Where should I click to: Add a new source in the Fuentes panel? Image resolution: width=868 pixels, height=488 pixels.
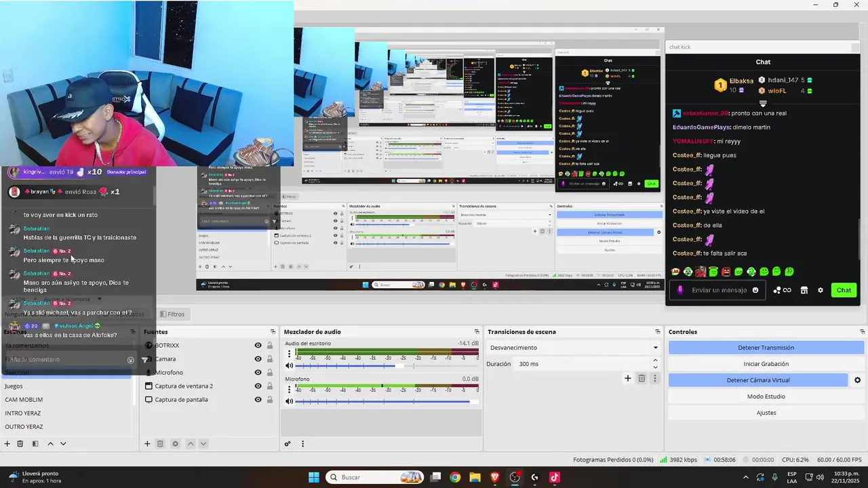tap(147, 444)
